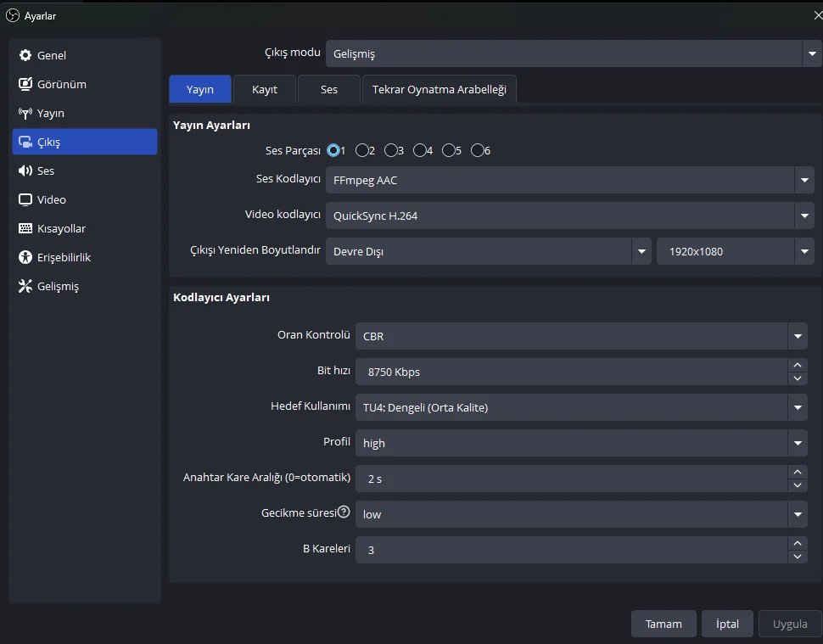
Task: Expand the Oran Kontrolü CBR dropdown
Action: click(x=580, y=336)
